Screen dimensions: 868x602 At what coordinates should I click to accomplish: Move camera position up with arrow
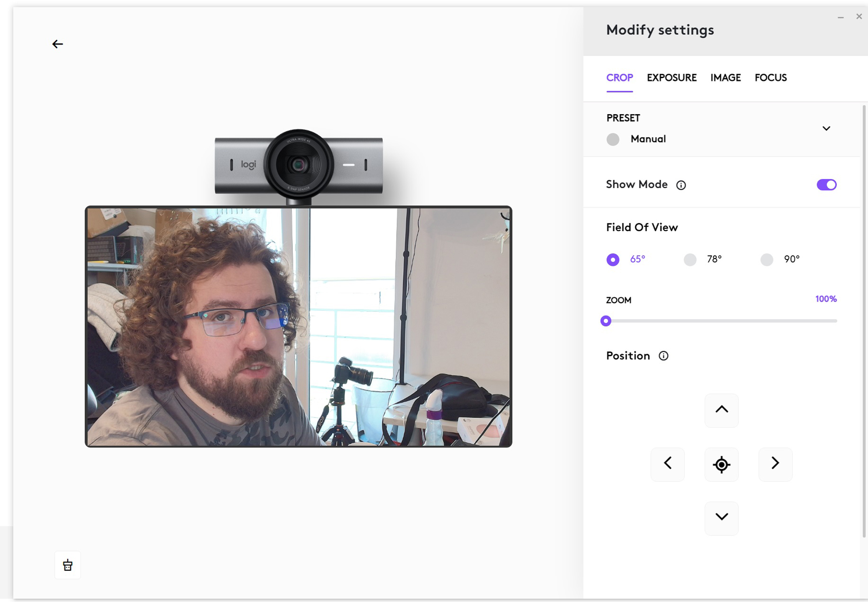[721, 410]
